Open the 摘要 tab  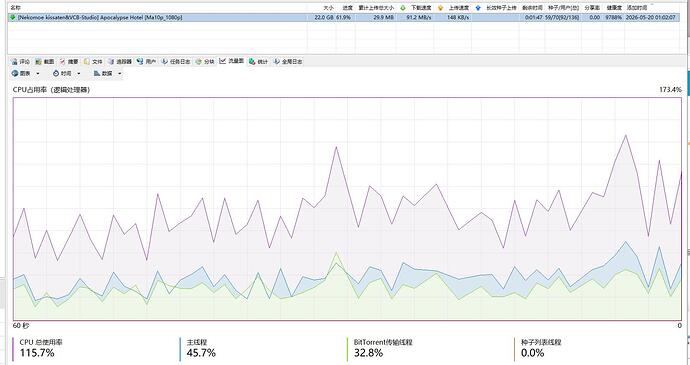coord(69,62)
